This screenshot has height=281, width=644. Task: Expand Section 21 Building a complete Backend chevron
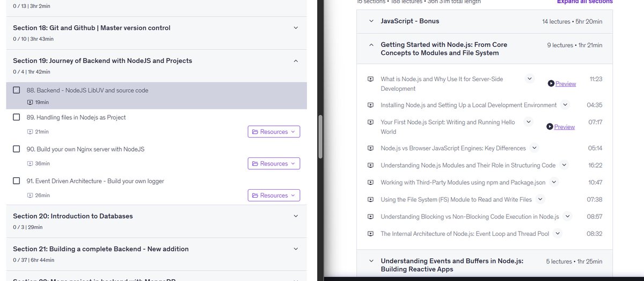296,249
